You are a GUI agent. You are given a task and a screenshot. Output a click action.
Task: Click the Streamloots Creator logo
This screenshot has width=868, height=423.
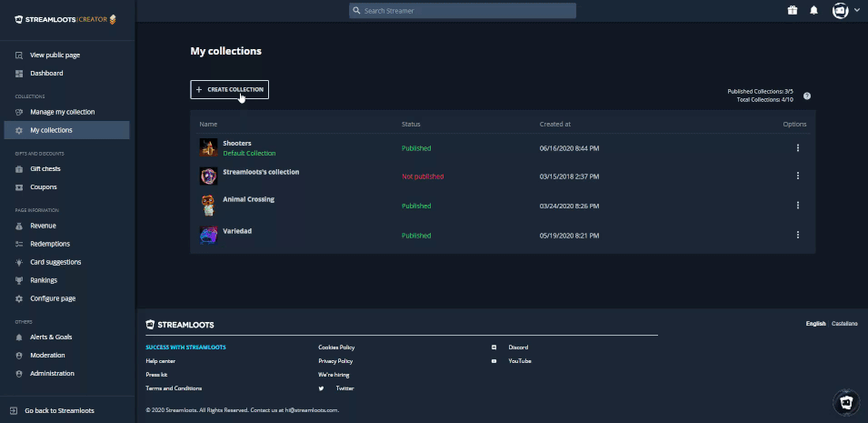click(65, 19)
